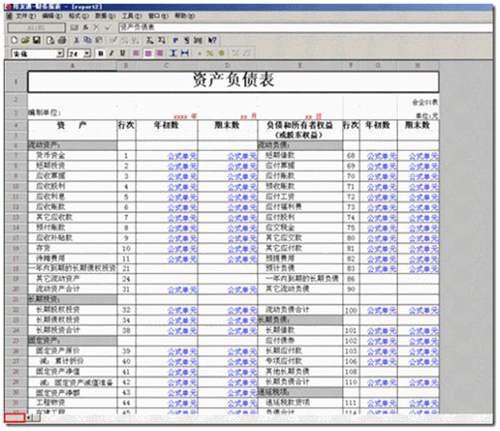Select the 长期负债合计 label cell
The height and width of the screenshot is (431, 500).
[300, 382]
